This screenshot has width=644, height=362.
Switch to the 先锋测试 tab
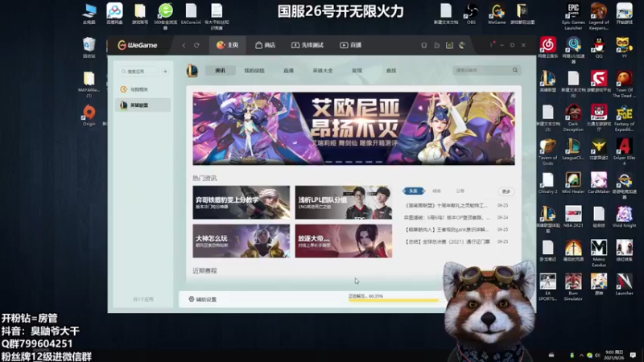tap(308, 45)
